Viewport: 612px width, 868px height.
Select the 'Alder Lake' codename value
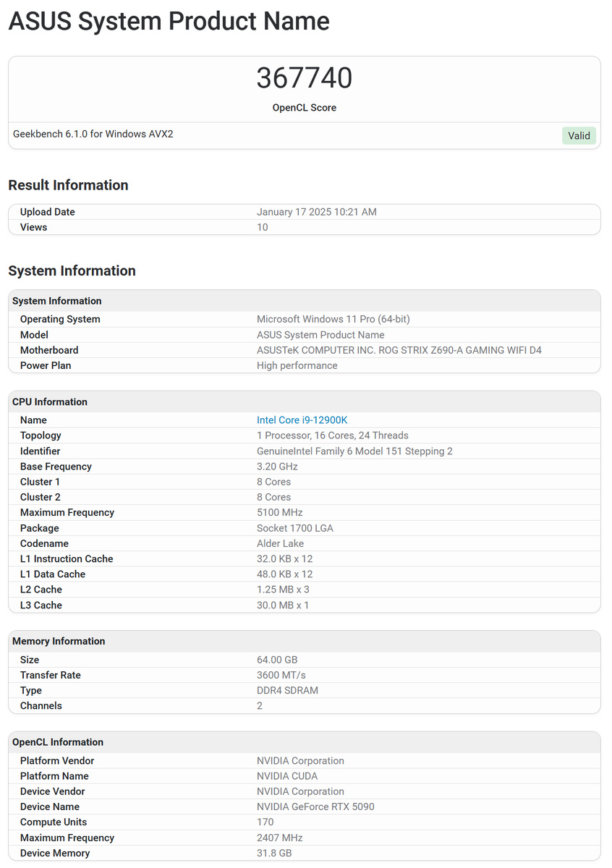[281, 543]
